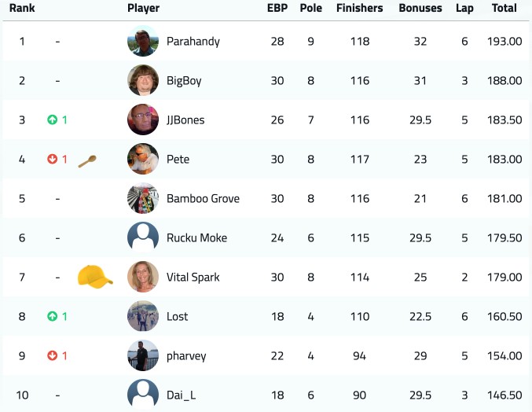Image resolution: width=532 pixels, height=412 pixels.
Task: Sort table by Total column header
Action: pyautogui.click(x=504, y=8)
